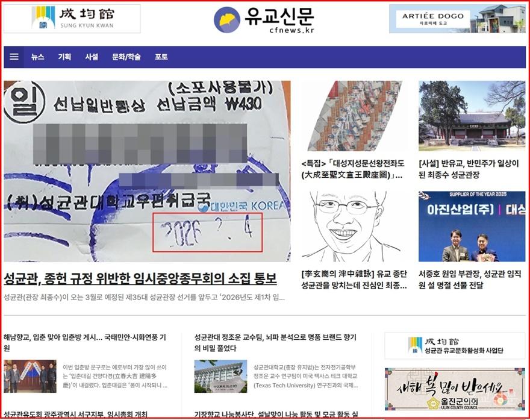Viewport: 530px width, 420px height.
Task: Read excerpt starting 성균관대학교(총장 유지범)는
Action: click(x=305, y=376)
